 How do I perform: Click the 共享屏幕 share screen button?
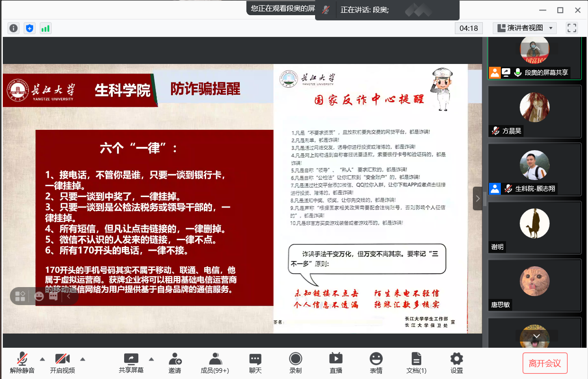coord(131,363)
